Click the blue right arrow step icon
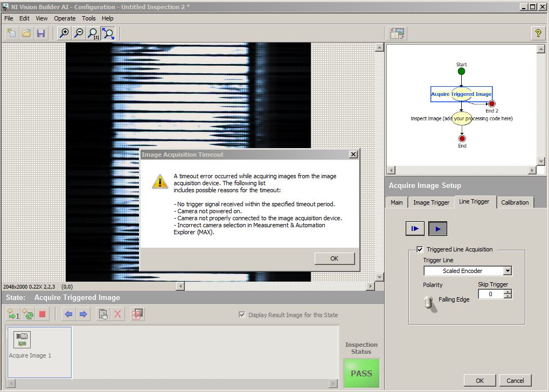This screenshot has height=392, width=549. pyautogui.click(x=84, y=314)
